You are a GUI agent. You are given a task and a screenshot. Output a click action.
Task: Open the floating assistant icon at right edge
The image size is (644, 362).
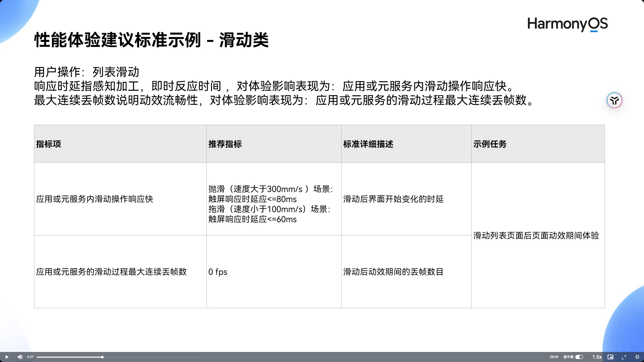(x=614, y=100)
